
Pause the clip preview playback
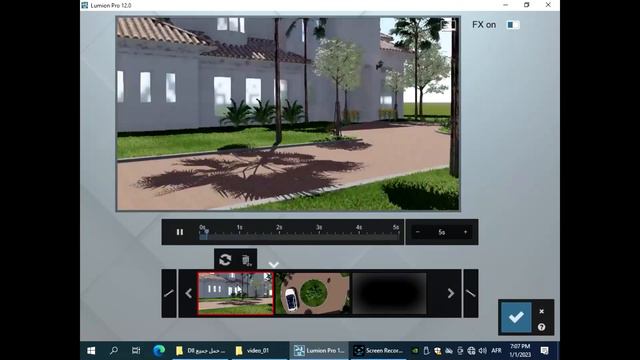180,232
